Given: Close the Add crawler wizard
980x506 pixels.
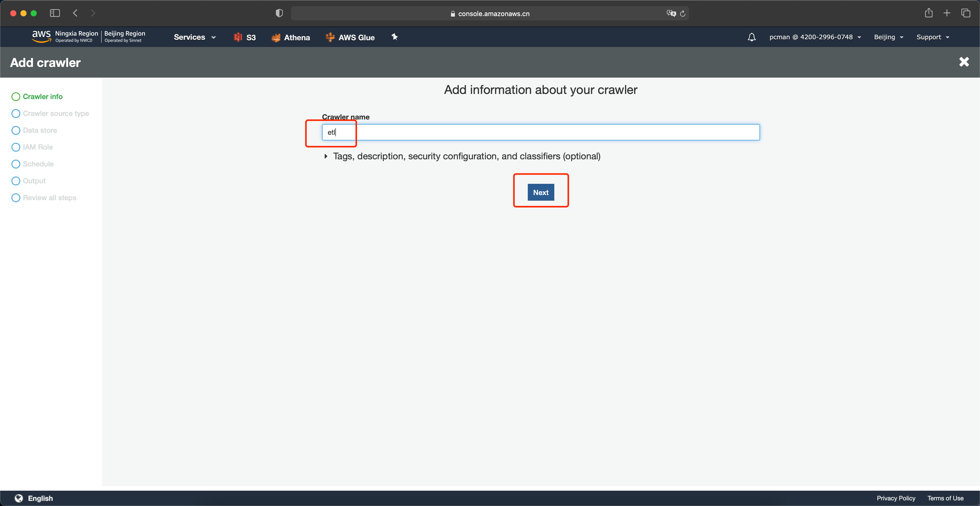Looking at the screenshot, I should pyautogui.click(x=964, y=62).
